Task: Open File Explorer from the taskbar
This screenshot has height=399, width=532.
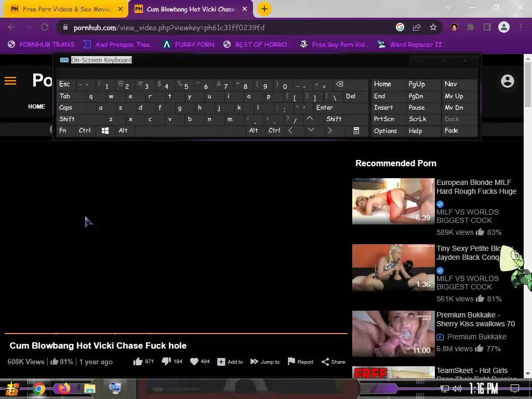Action: pos(89,389)
